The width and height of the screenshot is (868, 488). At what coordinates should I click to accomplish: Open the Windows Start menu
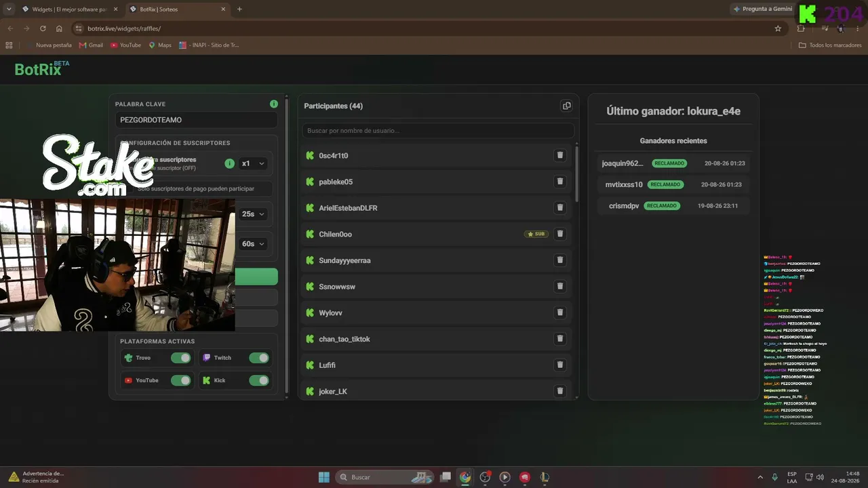click(x=324, y=477)
